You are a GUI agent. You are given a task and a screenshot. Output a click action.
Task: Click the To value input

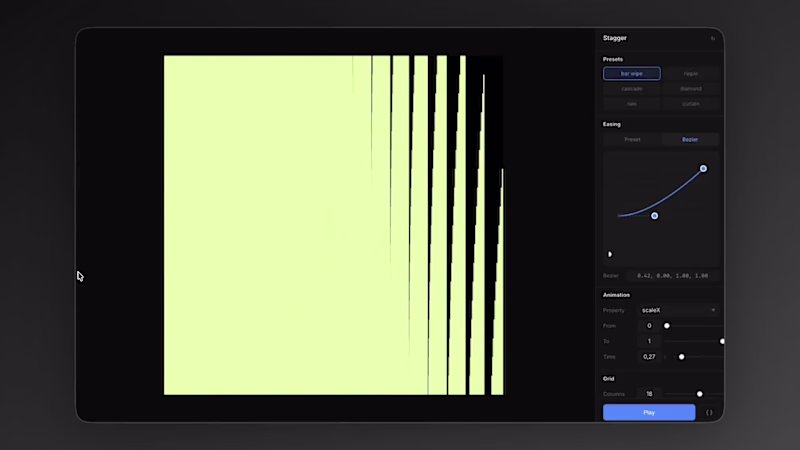(x=649, y=341)
